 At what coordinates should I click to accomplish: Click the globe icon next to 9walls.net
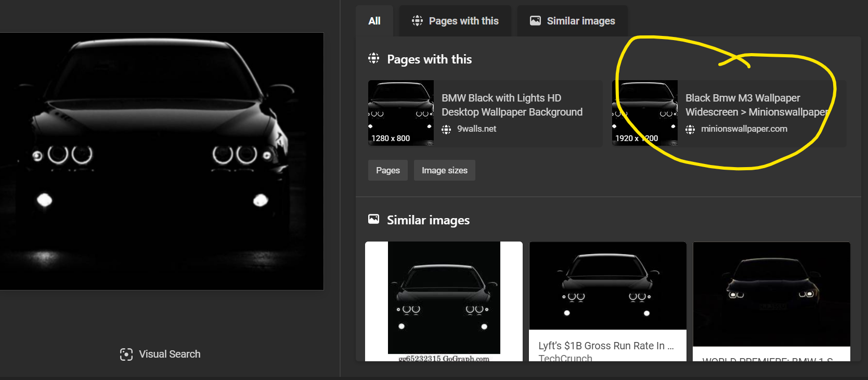coord(446,129)
